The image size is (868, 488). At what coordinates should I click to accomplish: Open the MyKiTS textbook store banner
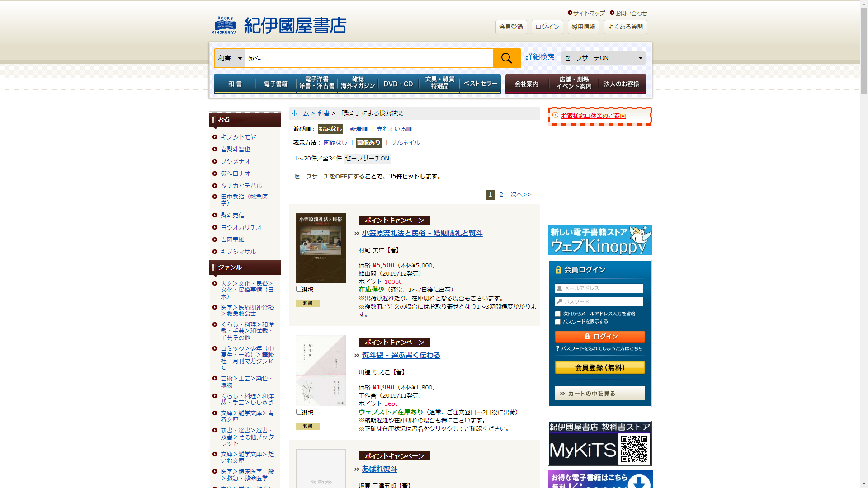600,443
